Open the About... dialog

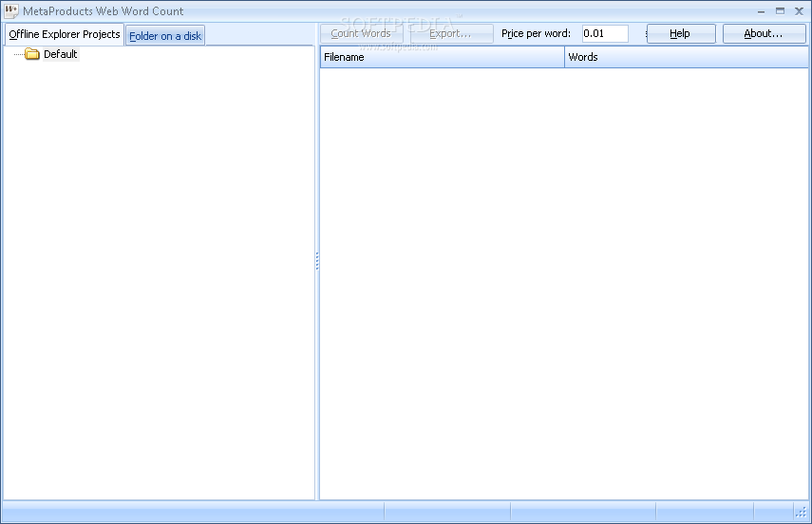(764, 33)
